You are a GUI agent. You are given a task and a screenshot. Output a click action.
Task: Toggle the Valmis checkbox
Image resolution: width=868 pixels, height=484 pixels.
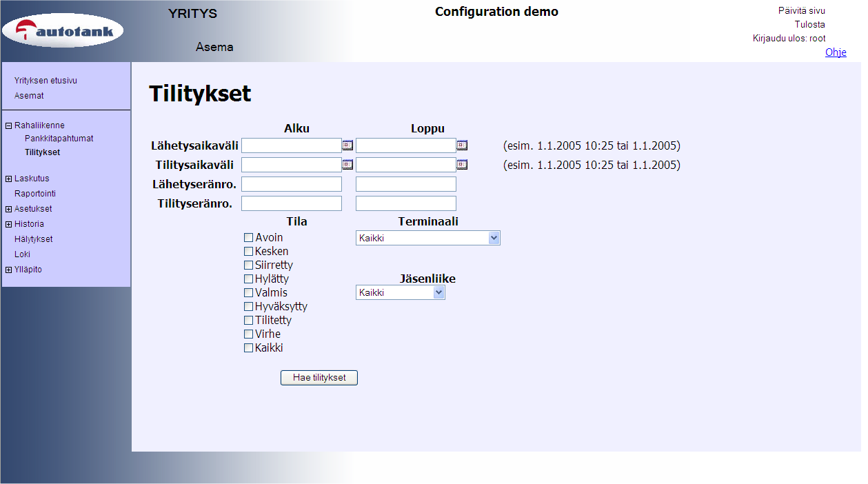pyautogui.click(x=249, y=292)
